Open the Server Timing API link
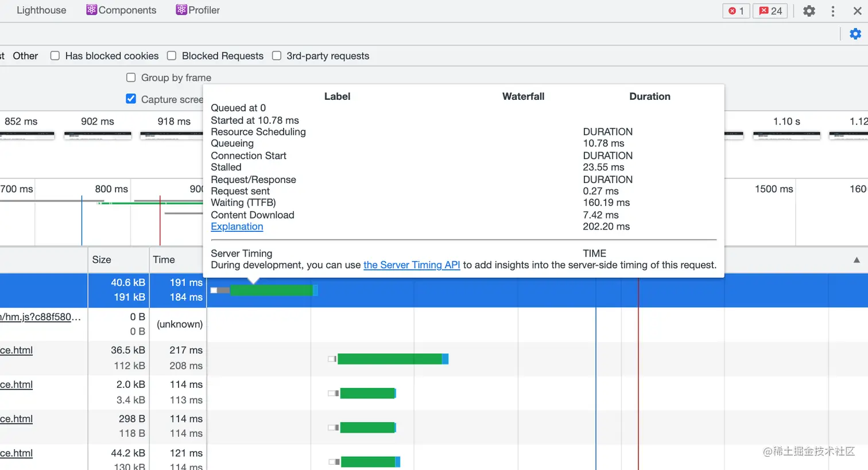 (x=412, y=265)
